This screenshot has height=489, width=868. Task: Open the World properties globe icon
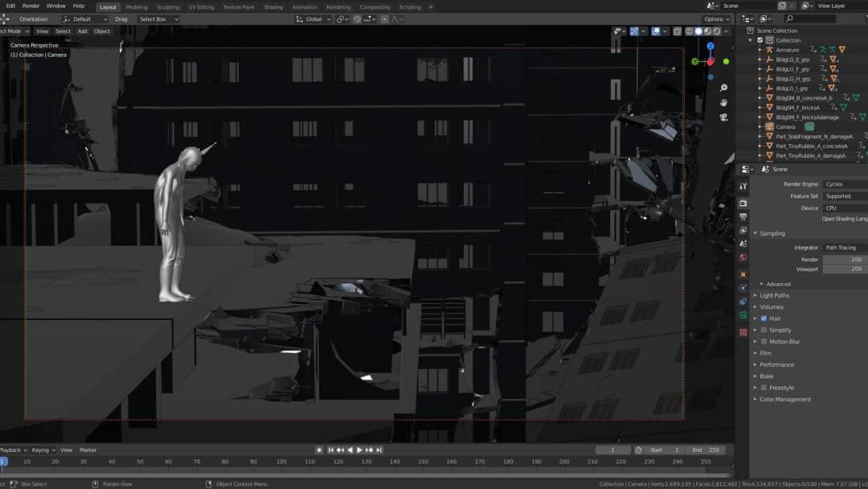743,257
